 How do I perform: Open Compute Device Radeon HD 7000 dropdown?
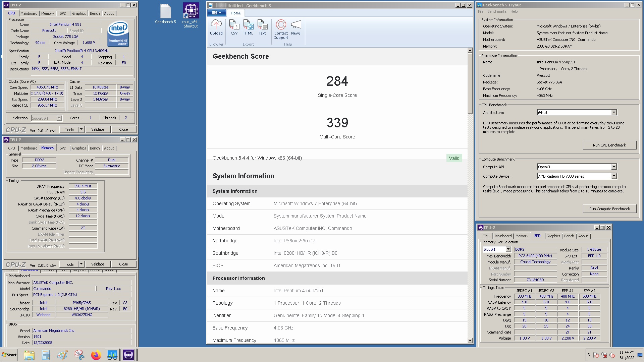pos(614,176)
